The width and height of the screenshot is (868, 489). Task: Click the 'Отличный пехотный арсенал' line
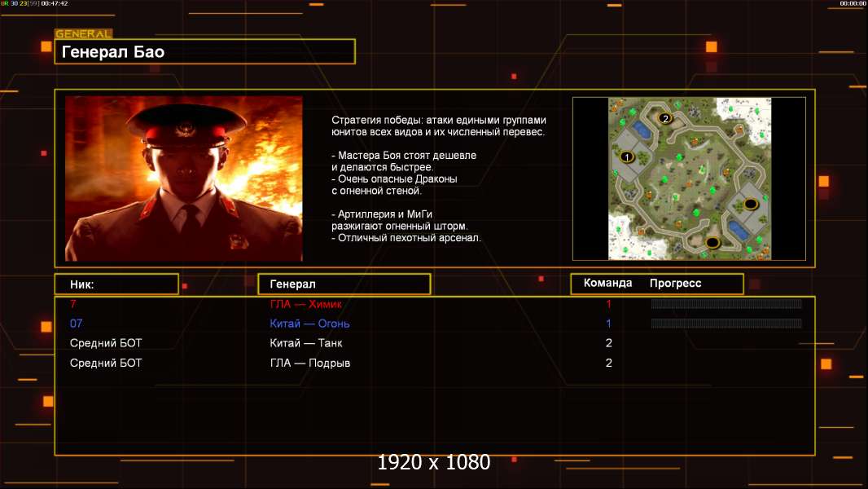click(x=406, y=238)
